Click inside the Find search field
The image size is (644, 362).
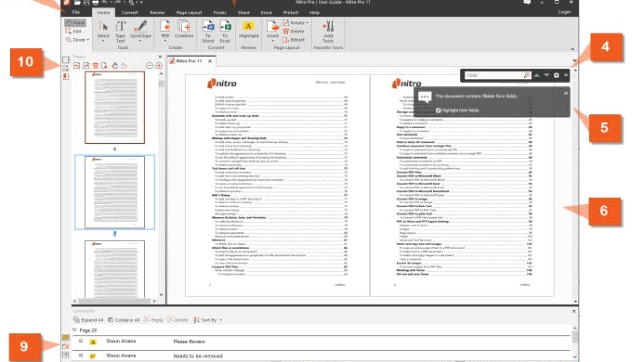(x=493, y=76)
